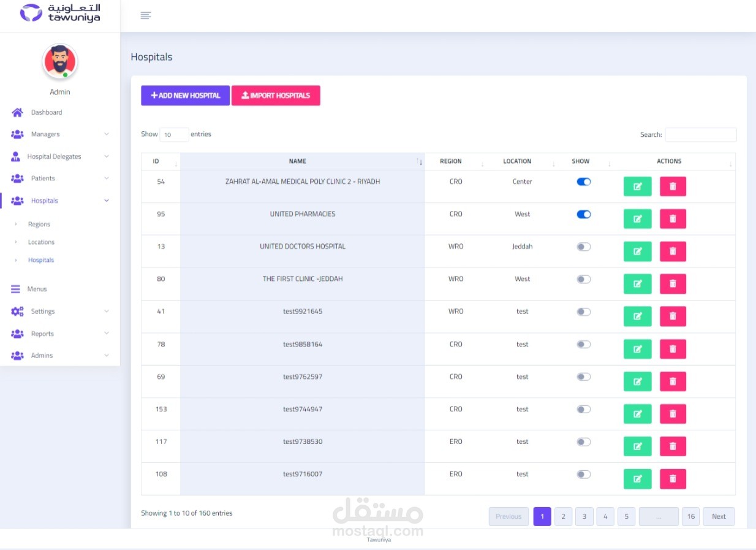Sort table by the ID column
Screen dimensions: 756x550
tap(161, 161)
